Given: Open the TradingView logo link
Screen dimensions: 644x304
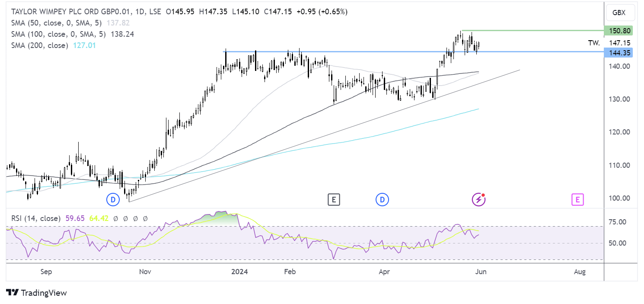Looking at the screenshot, I should tap(37, 293).
